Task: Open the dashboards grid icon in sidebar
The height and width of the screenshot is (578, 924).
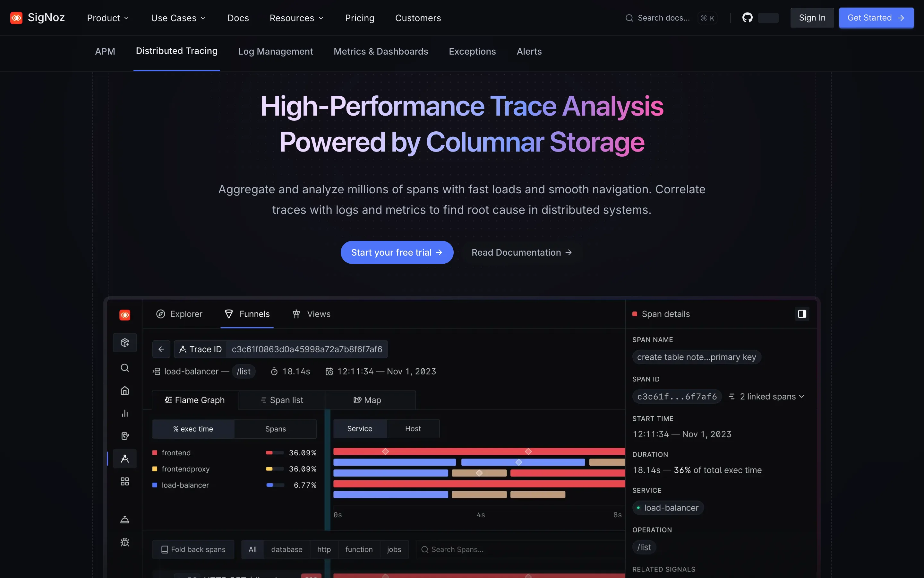Action: click(x=125, y=481)
